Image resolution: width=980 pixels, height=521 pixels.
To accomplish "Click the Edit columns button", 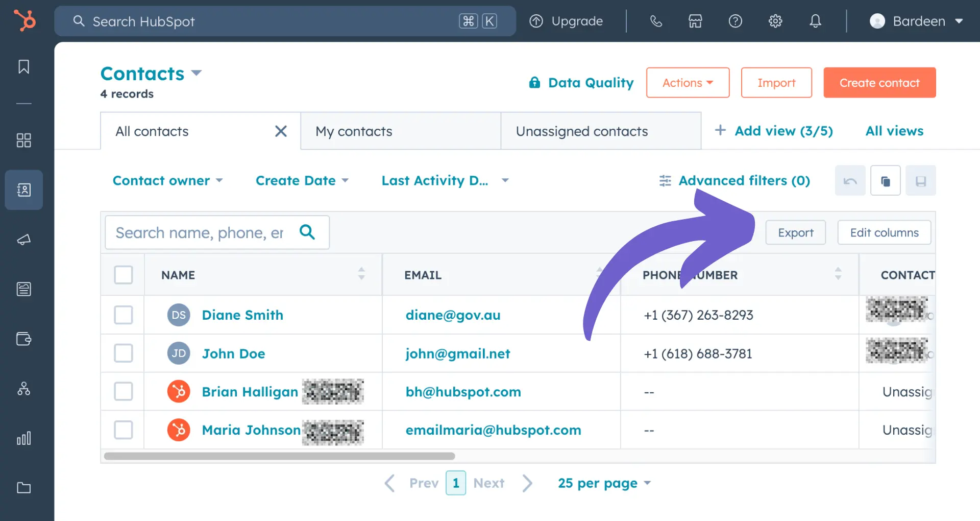I will pos(884,232).
